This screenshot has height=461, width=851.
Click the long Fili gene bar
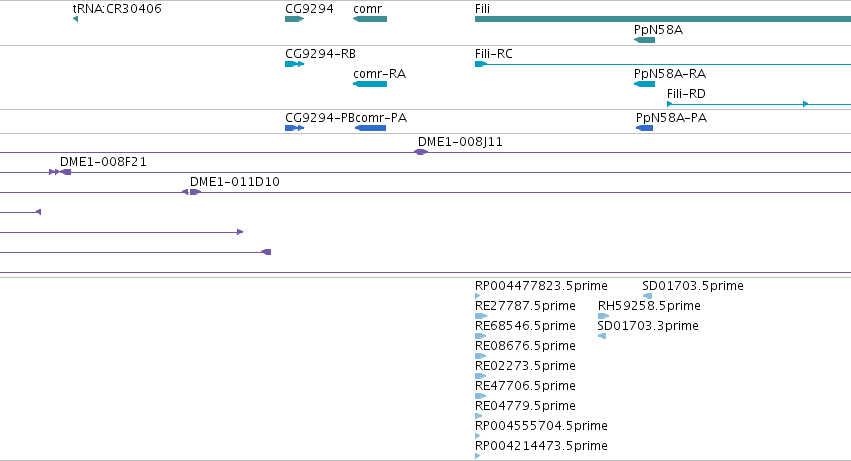(x=663, y=19)
